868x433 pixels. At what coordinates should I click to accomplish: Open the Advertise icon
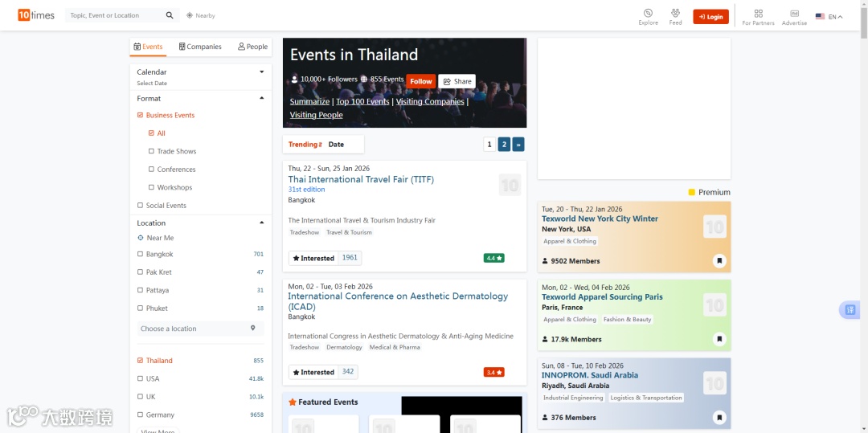[794, 14]
